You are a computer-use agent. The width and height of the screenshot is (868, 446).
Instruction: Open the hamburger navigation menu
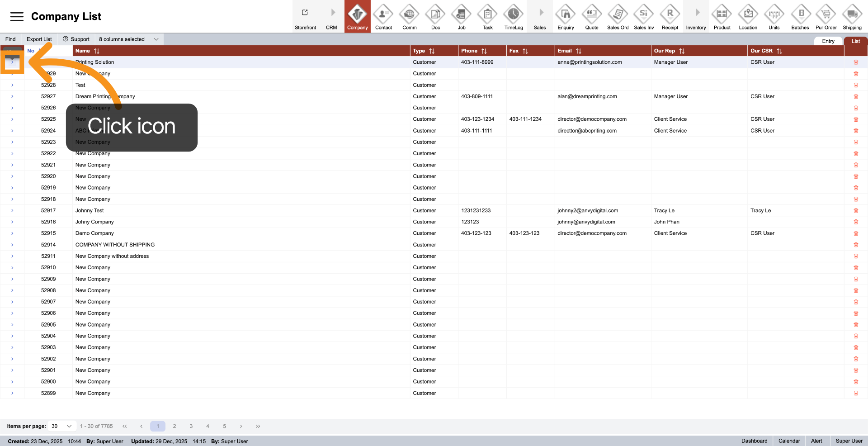coord(17,16)
